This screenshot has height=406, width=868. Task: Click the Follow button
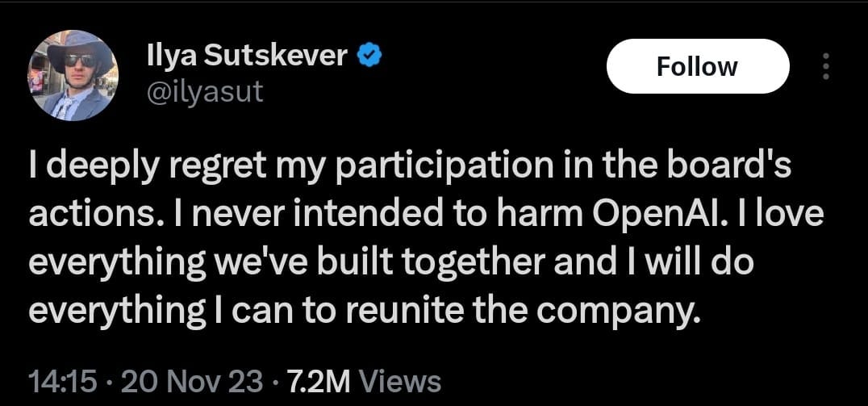697,66
